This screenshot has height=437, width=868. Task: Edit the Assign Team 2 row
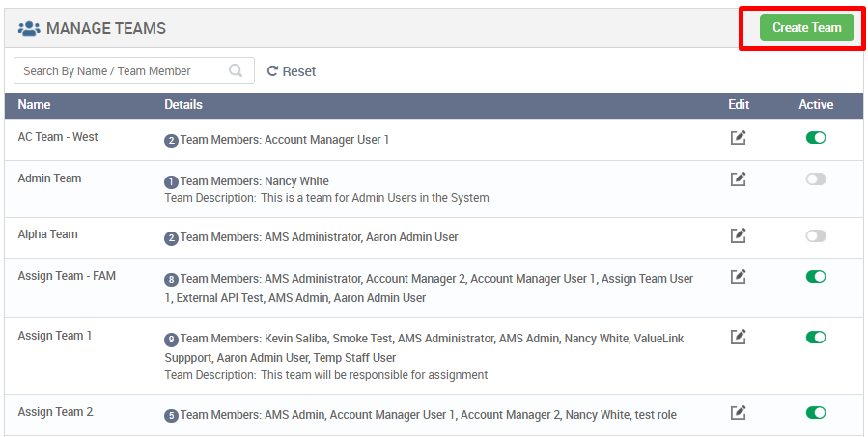tap(738, 412)
